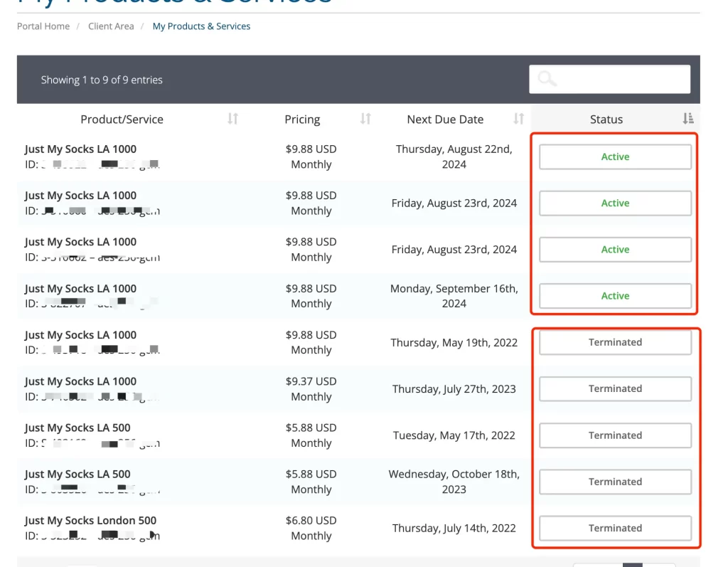Select the Thursday, May 19th, 2022 date cell

pos(454,342)
